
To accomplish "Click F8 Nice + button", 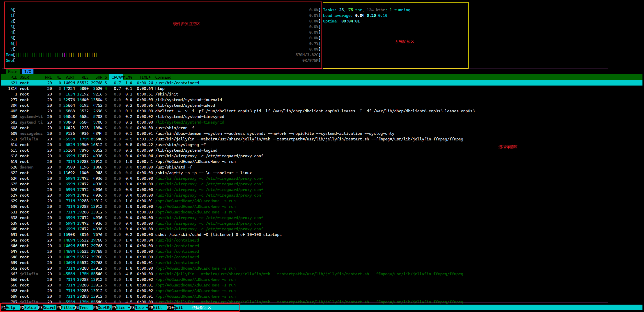I will pos(139,308).
